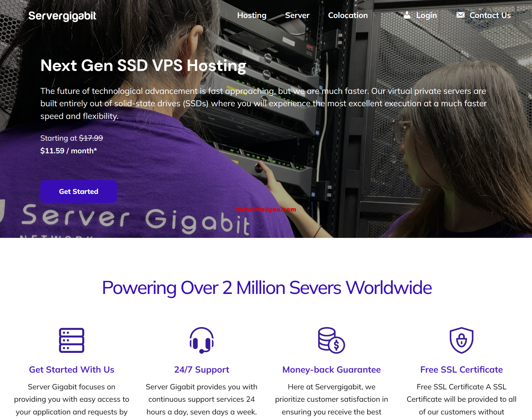
Task: Select the Money-back Guarantee heading
Action: [331, 370]
